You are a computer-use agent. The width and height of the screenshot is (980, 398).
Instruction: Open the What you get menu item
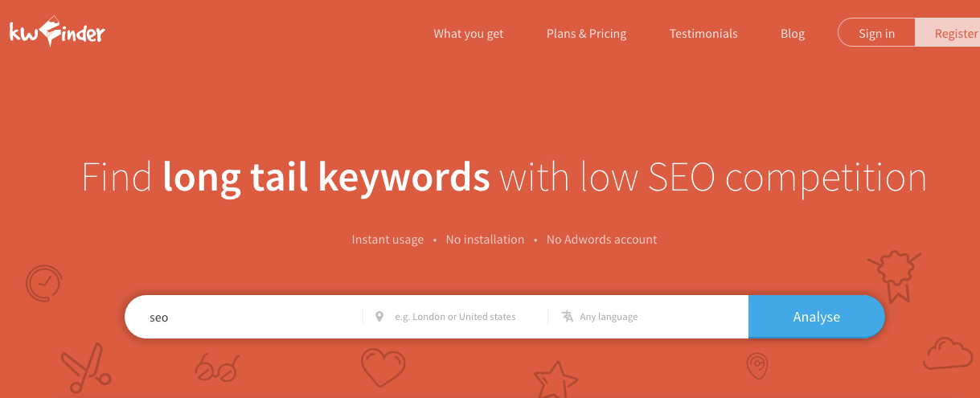coord(469,34)
